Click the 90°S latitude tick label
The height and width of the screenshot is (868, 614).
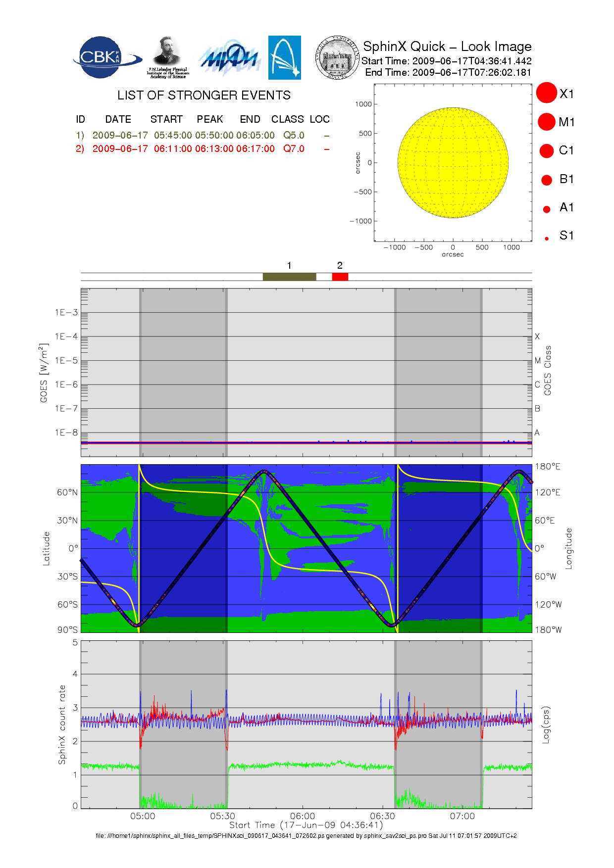point(67,629)
